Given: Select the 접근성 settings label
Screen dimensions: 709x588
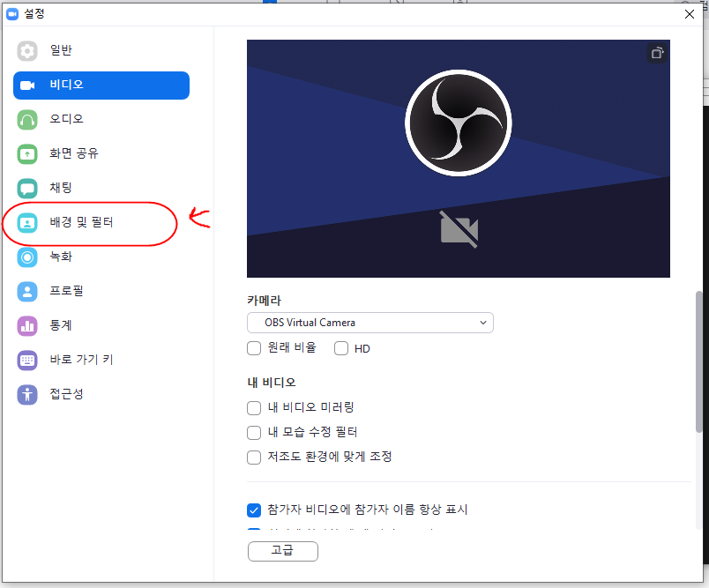Looking at the screenshot, I should coord(66,394).
